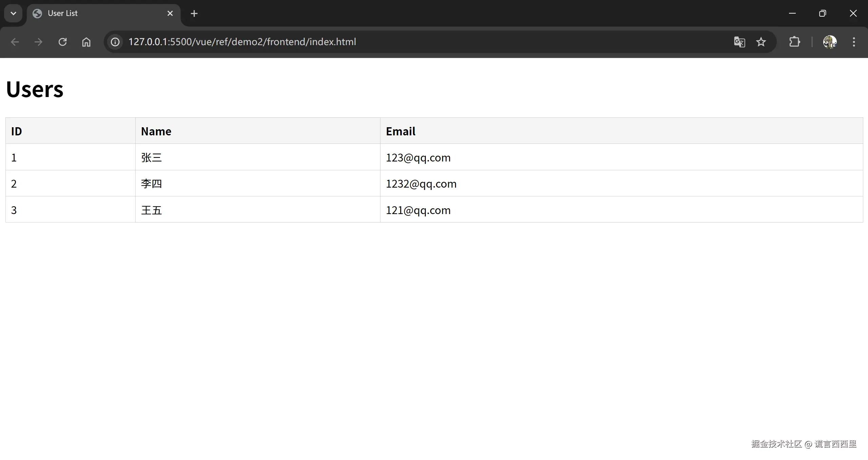Close the User List tab
The image size is (868, 460).
tap(170, 13)
